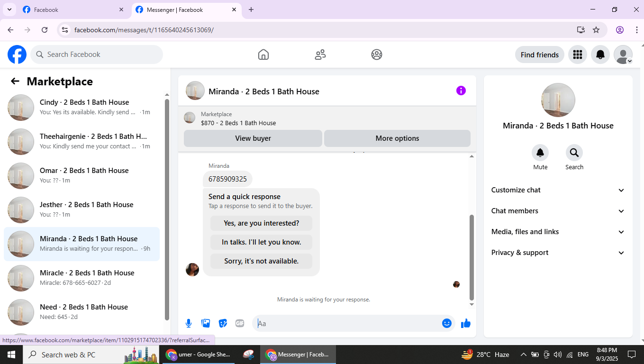The image size is (644, 364).
Task: Send quick response 'Sorry, it's not available.'
Action: point(262,261)
